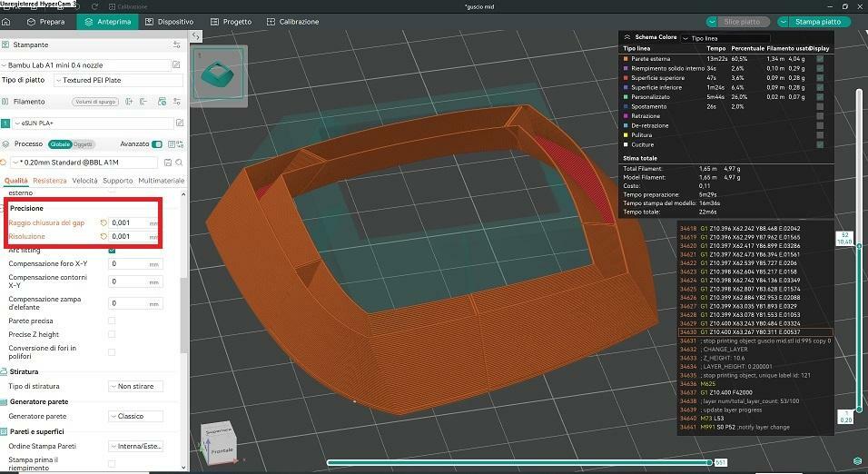Open Schema Colore Tipo linea dropdown

point(725,38)
